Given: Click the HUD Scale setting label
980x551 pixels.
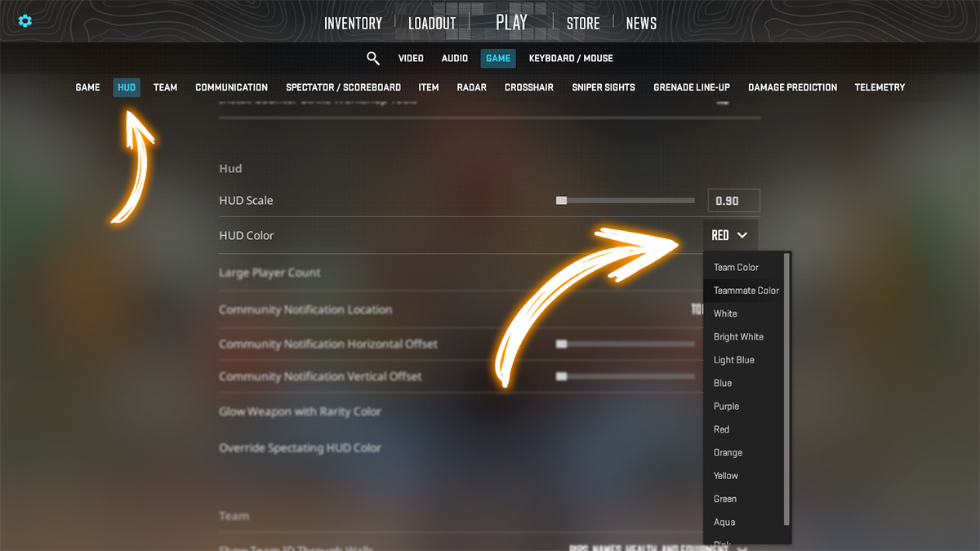Looking at the screenshot, I should point(246,200).
